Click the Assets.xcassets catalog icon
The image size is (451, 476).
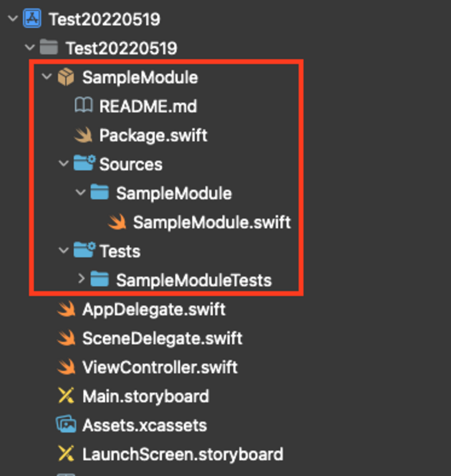[x=66, y=425]
